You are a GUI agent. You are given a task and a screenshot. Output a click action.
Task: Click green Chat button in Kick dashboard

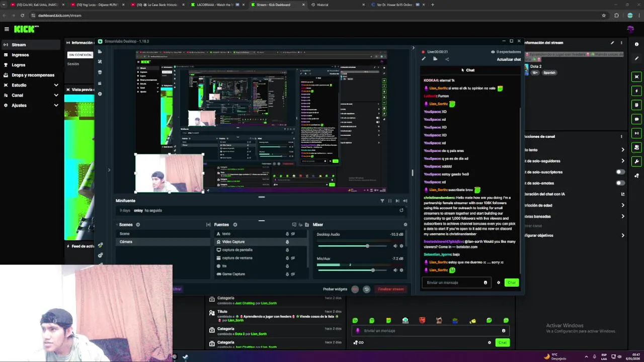(x=503, y=342)
